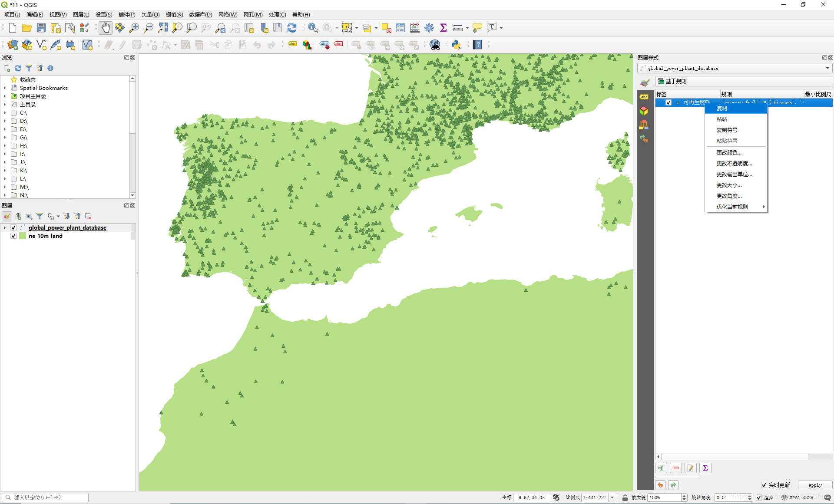Click the pan/hand tool icon
Image resolution: width=834 pixels, height=504 pixels.
coord(105,27)
